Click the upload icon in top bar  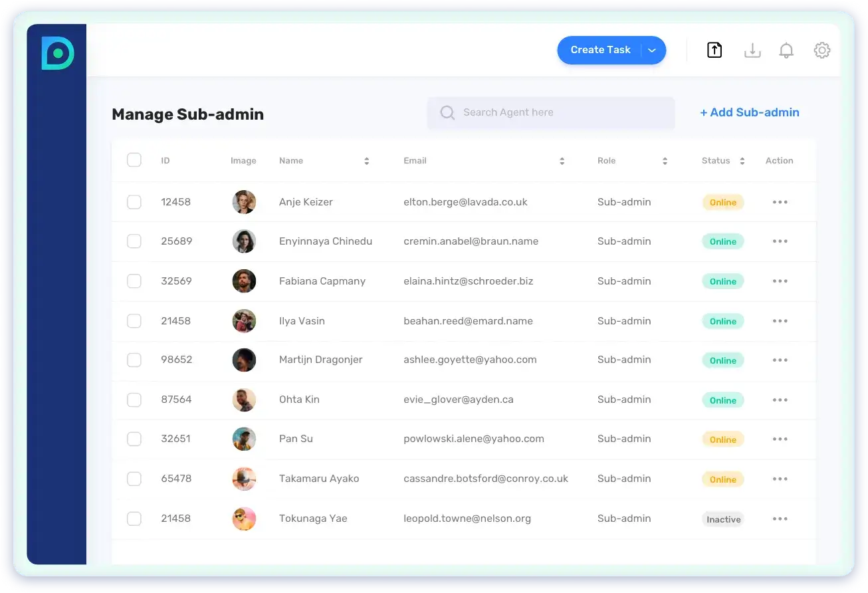point(714,51)
